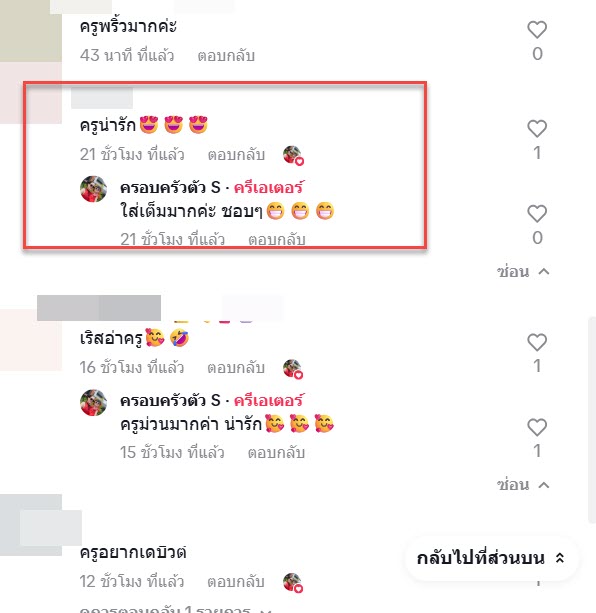Collapse replies under ครูน่ารัก with ซ่อน
Image resolution: width=596 pixels, height=613 pixels.
pos(523,271)
